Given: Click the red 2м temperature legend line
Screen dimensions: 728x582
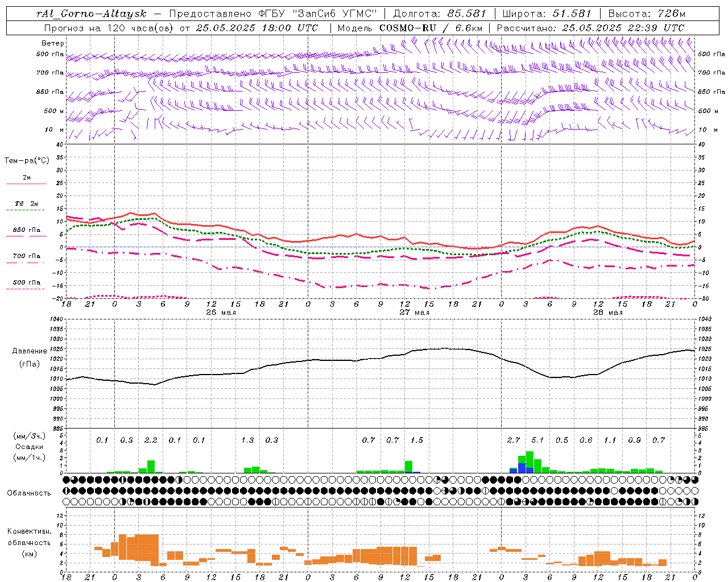Looking at the screenshot, I should click(x=26, y=184).
